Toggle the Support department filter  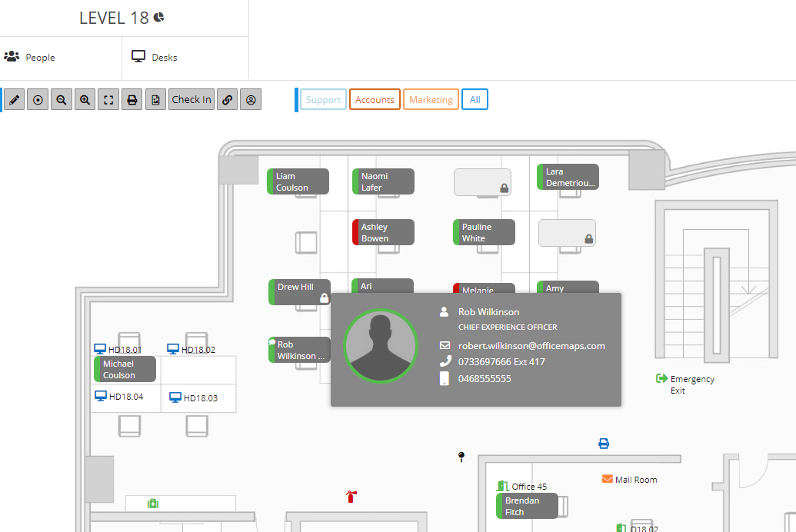click(x=323, y=99)
